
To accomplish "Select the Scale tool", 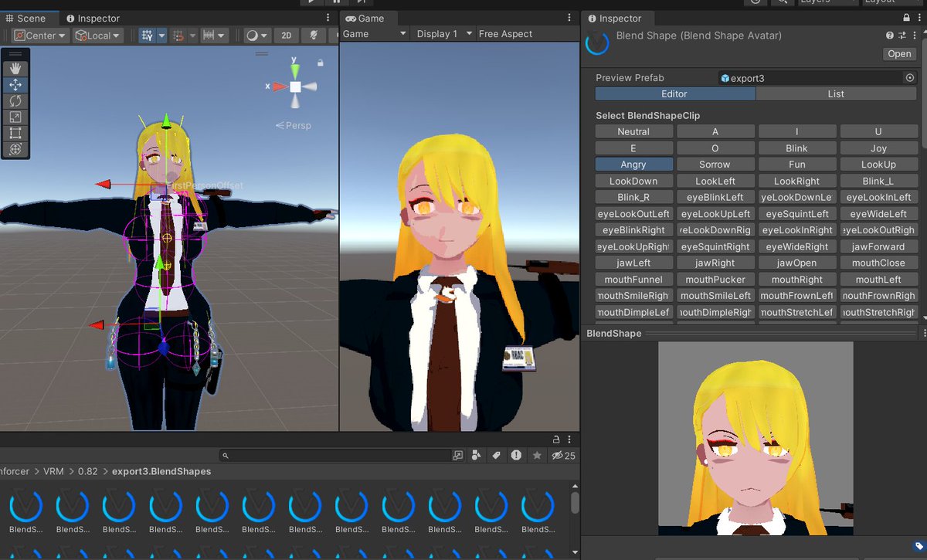I will [15, 117].
